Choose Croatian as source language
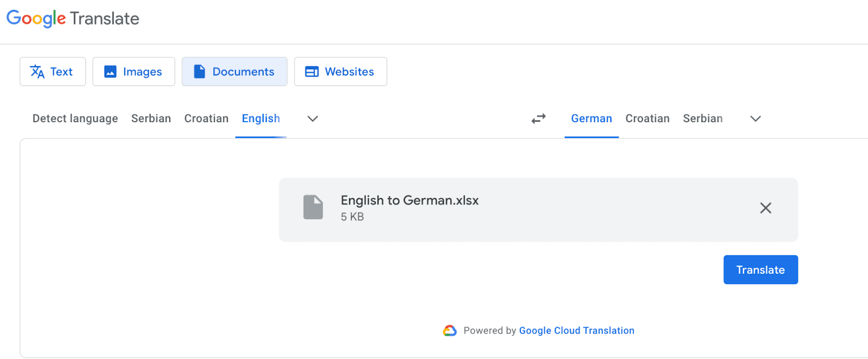Viewport: 868px width, 359px height. click(206, 118)
